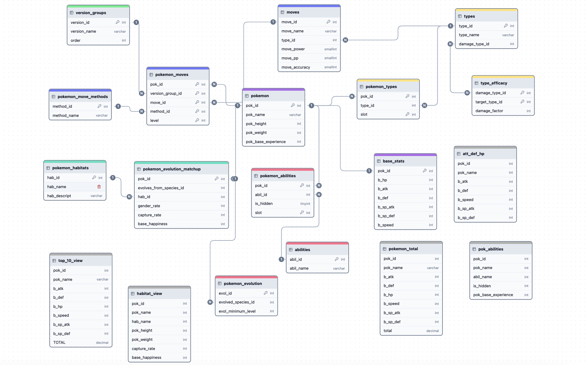Select method_name field in pokemon_move_methods

[x=80, y=115]
